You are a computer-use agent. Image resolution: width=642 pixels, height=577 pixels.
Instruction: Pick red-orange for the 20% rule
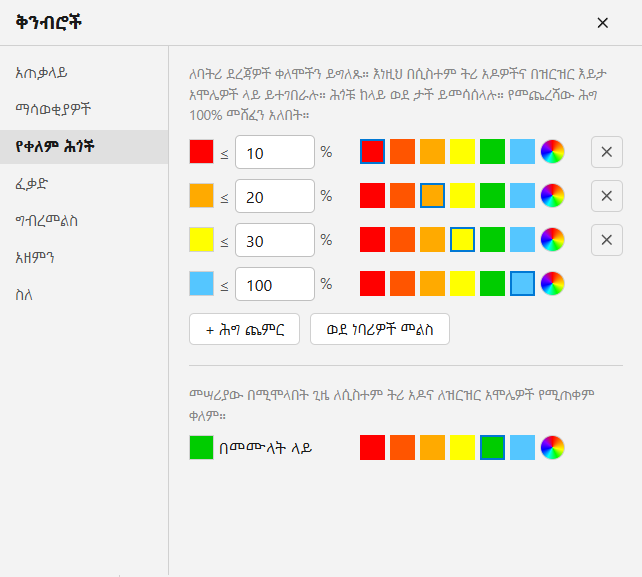pos(402,196)
